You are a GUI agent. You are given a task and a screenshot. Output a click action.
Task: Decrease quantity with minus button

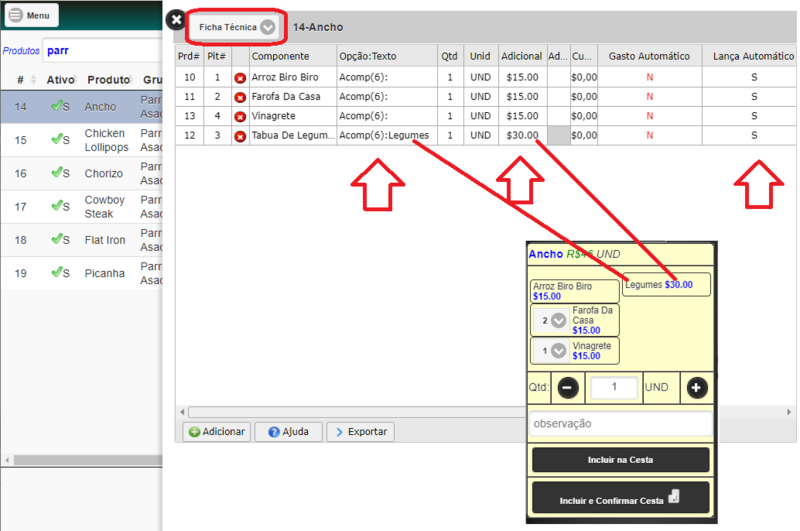[x=567, y=388]
